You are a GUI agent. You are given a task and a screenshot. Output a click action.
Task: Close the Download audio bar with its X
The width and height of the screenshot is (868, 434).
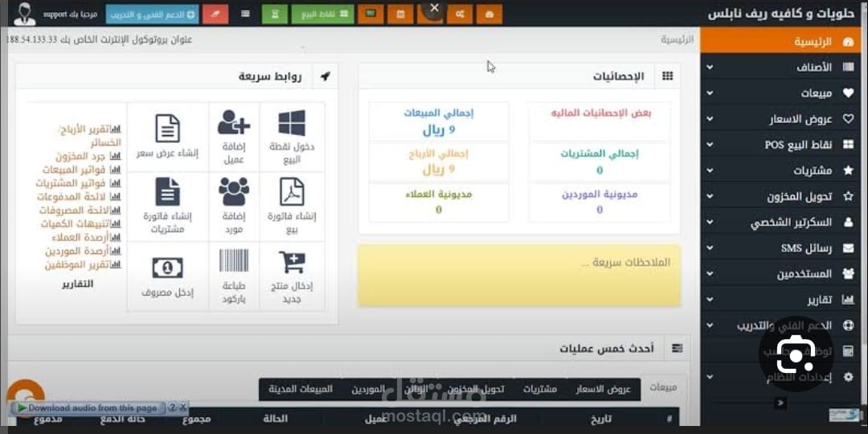pyautogui.click(x=183, y=407)
